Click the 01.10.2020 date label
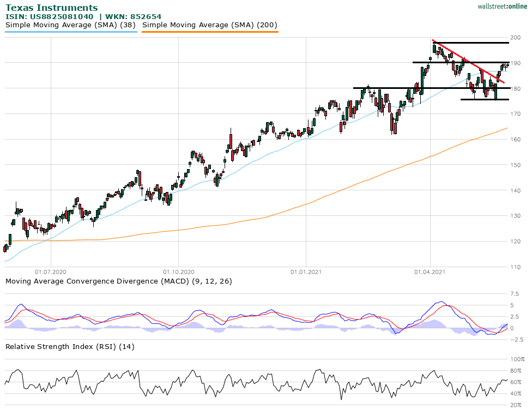The height and width of the screenshot is (409, 532). 178,271
